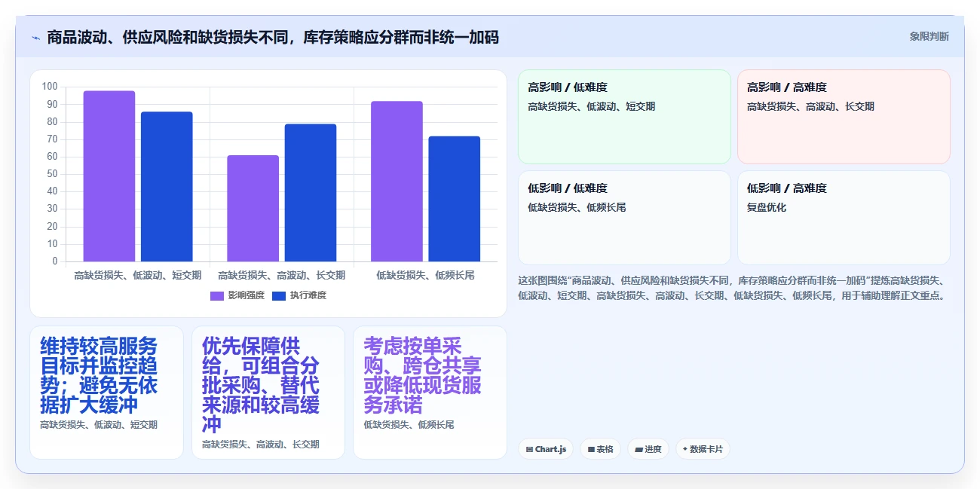Click the 象限判断 tag in the header
980x489 pixels.
click(929, 36)
